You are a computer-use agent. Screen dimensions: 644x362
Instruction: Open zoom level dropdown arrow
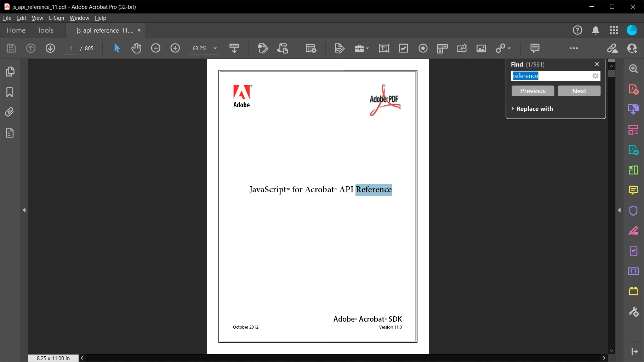tap(215, 49)
